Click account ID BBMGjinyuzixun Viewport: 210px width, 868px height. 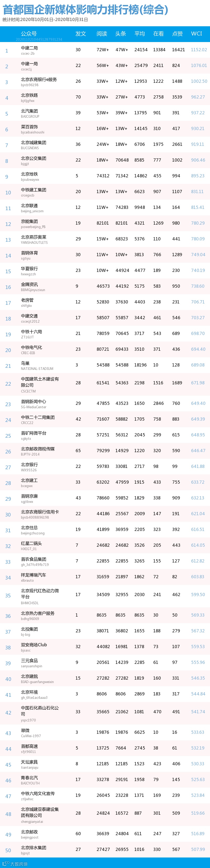coord(33,290)
